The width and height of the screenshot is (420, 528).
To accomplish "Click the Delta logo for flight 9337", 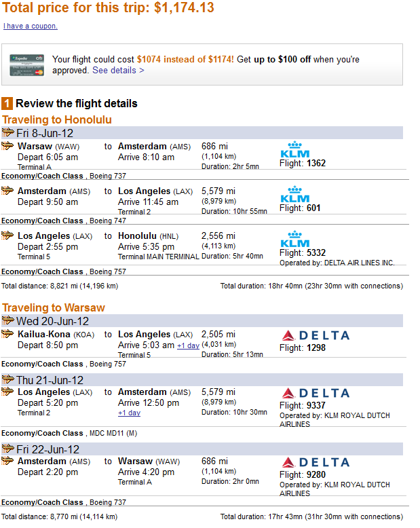I will (316, 393).
